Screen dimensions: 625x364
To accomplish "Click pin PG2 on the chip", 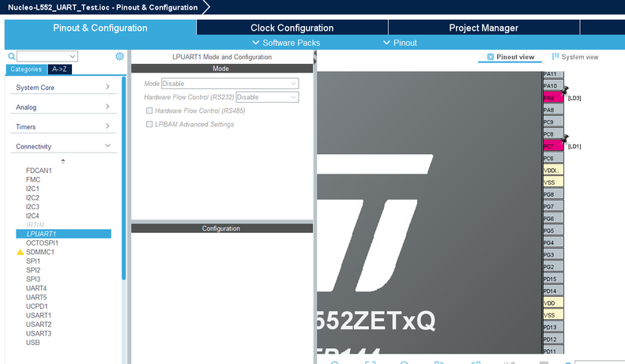I will coord(553,267).
